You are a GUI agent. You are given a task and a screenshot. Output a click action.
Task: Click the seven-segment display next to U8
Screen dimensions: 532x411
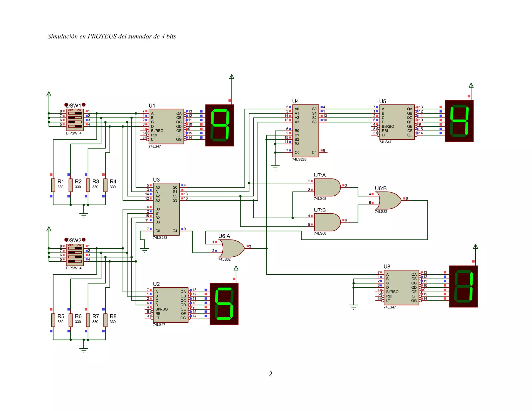(463, 286)
